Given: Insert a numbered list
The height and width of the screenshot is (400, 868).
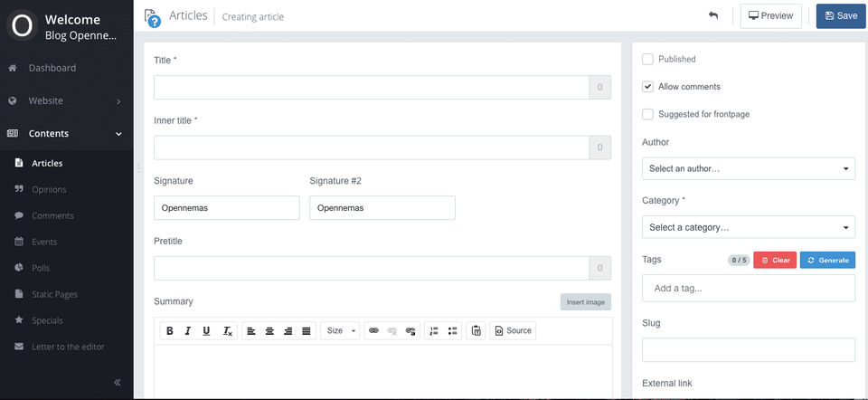Looking at the screenshot, I should 434,331.
